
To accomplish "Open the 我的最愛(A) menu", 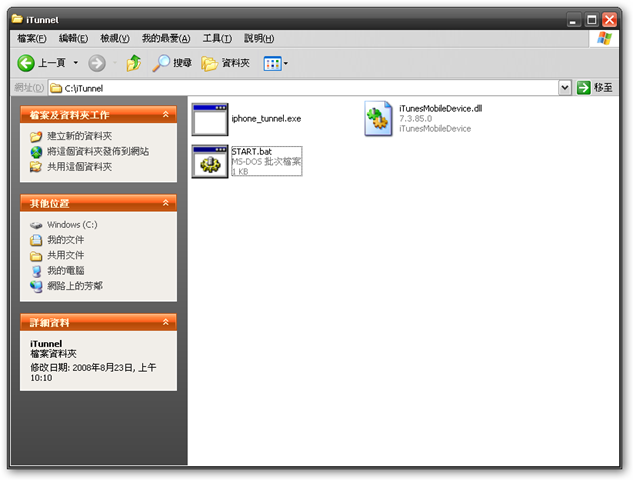I will pyautogui.click(x=166, y=38).
